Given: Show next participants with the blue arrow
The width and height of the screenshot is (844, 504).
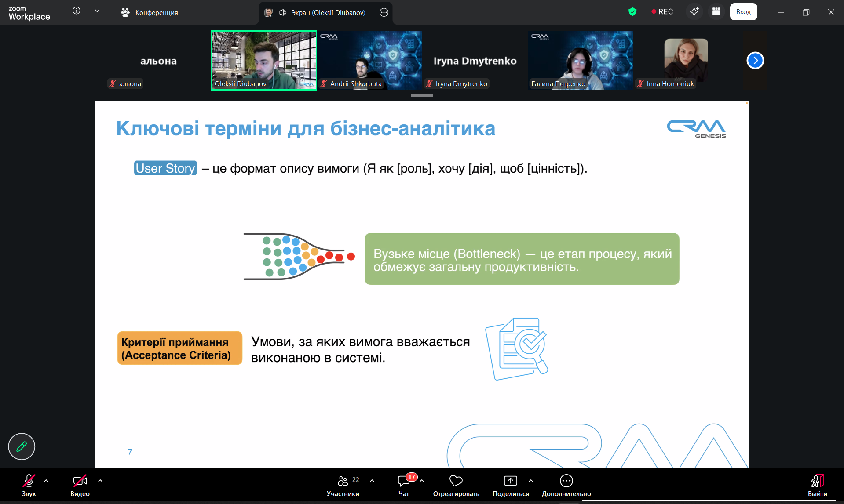Looking at the screenshot, I should 755,61.
